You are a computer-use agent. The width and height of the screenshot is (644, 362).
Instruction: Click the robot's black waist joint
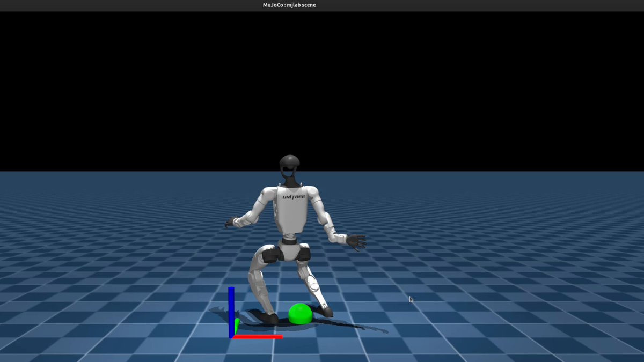tap(290, 241)
